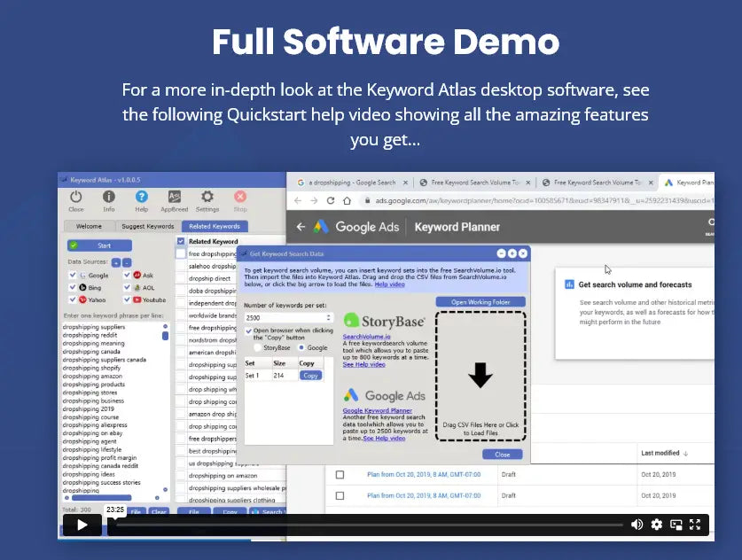Sort by Last modified arrow
Viewport: 742px width, 560px height.
tap(685, 453)
